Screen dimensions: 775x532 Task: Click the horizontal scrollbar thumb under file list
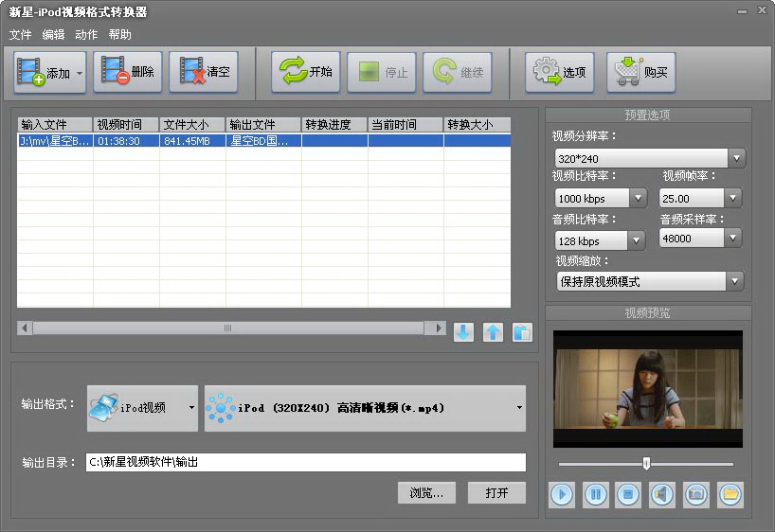pyautogui.click(x=227, y=328)
